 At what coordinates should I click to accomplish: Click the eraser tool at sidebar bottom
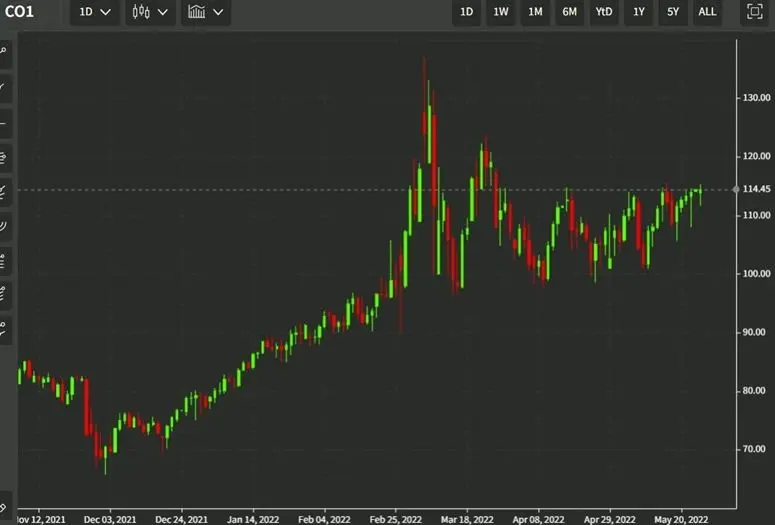click(4, 500)
